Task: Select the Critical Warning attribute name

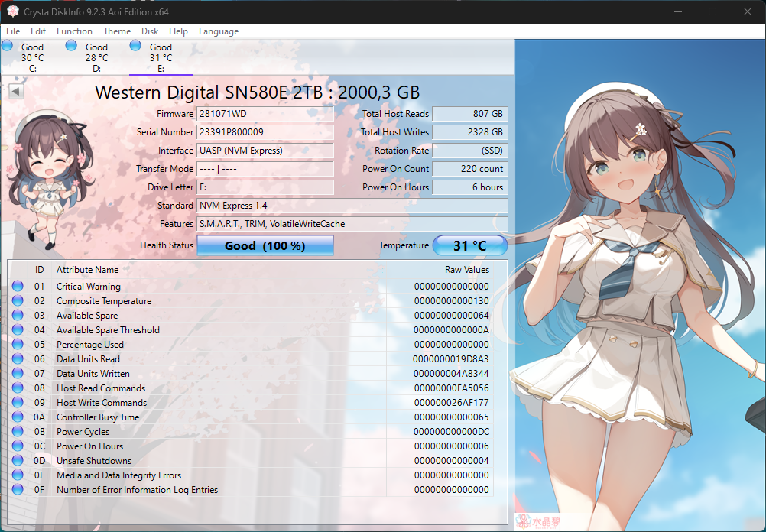Action: click(89, 287)
